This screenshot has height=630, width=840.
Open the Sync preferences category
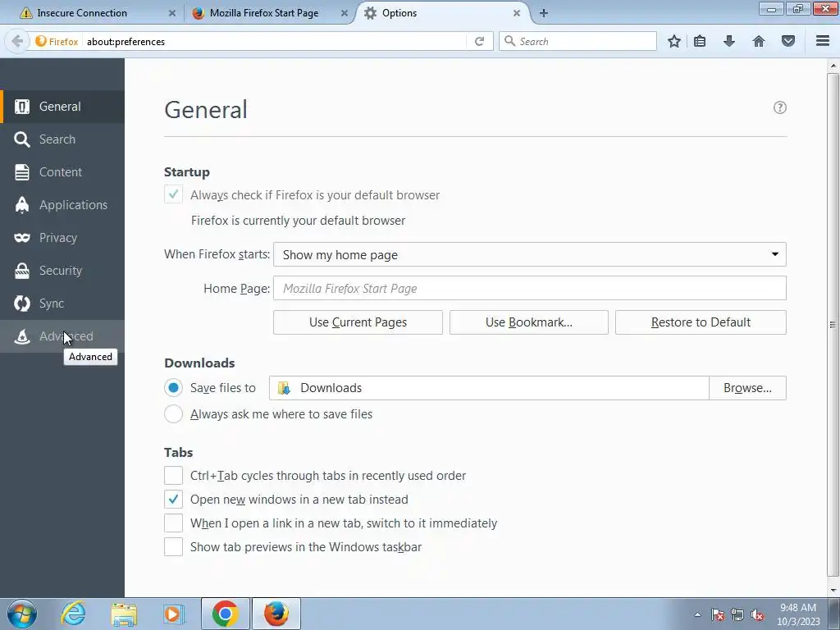point(62,304)
